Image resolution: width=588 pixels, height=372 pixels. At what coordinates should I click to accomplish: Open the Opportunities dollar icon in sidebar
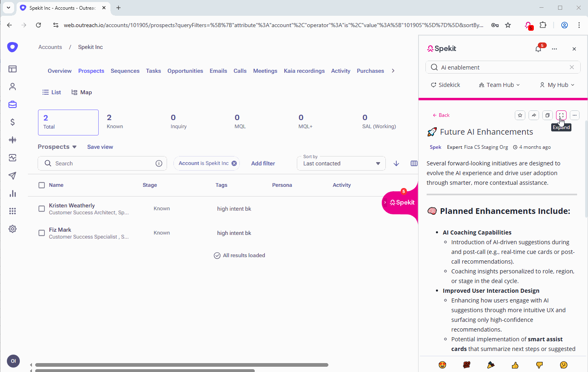pos(13,122)
